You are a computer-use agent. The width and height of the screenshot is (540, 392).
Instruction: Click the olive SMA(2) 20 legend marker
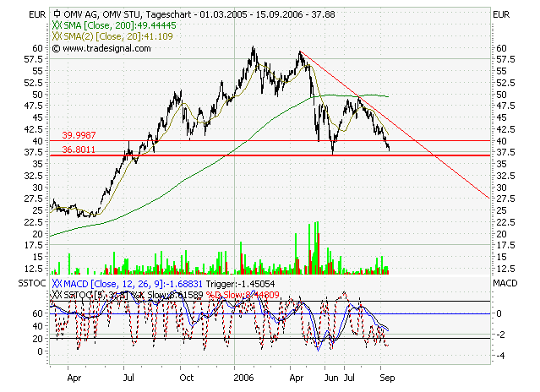pyautogui.click(x=57, y=37)
